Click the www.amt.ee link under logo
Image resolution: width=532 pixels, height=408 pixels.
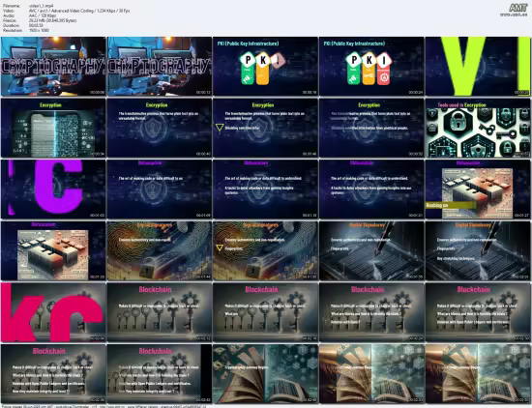click(x=514, y=15)
